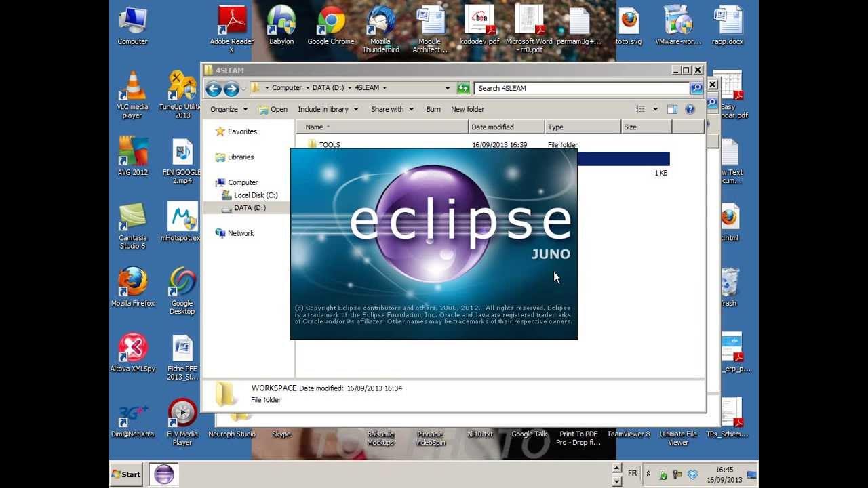Open the FLV Media Player icon
Screen dimensions: 868x488
point(182,423)
